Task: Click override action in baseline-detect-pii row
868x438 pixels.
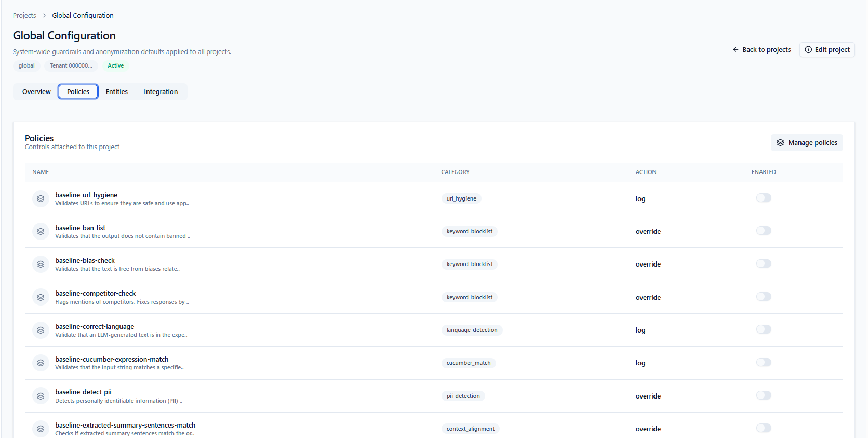Action: coord(648,396)
